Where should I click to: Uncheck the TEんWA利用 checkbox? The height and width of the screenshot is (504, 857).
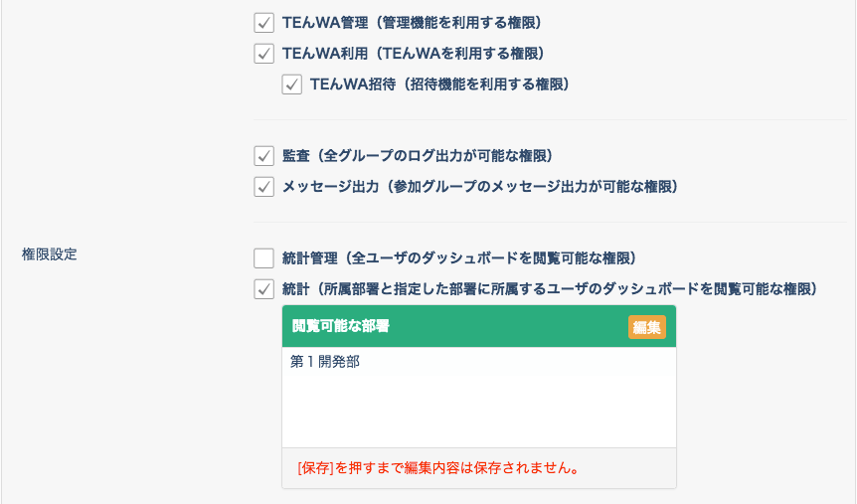pyautogui.click(x=264, y=54)
